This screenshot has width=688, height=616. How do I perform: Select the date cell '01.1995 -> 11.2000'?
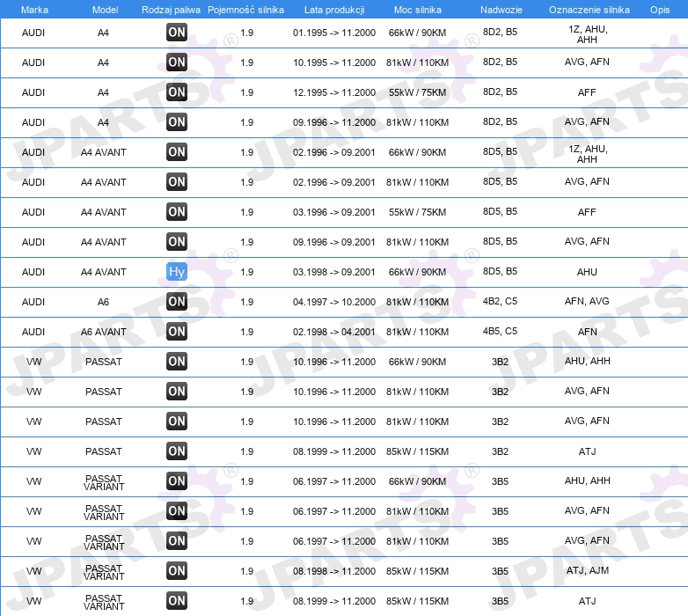click(334, 33)
